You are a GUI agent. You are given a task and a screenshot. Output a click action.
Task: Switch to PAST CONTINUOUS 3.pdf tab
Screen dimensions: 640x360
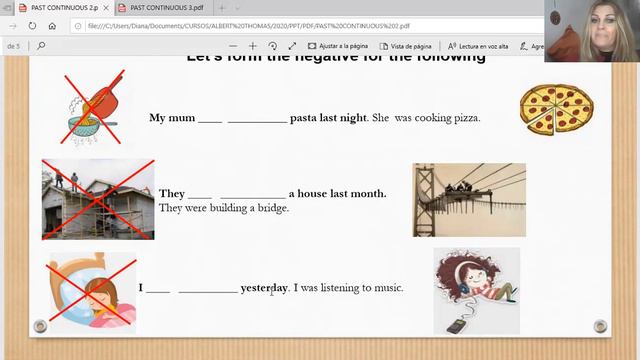coord(163,8)
